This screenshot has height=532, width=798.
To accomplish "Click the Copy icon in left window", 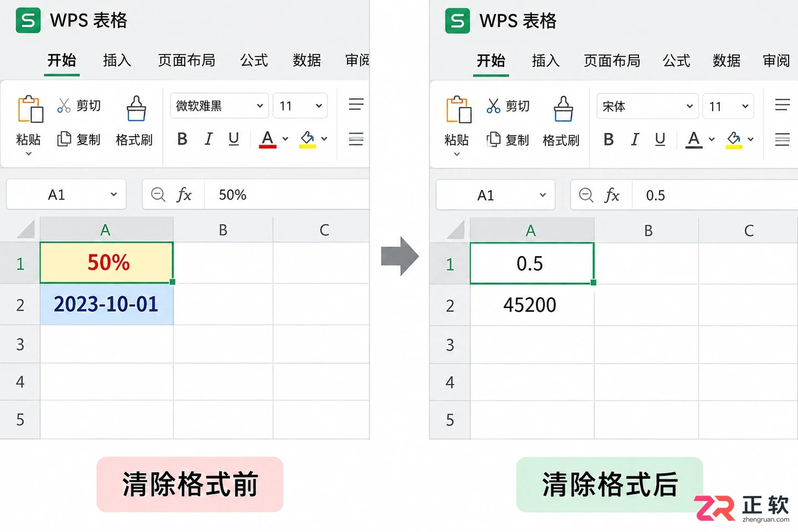I will [64, 139].
